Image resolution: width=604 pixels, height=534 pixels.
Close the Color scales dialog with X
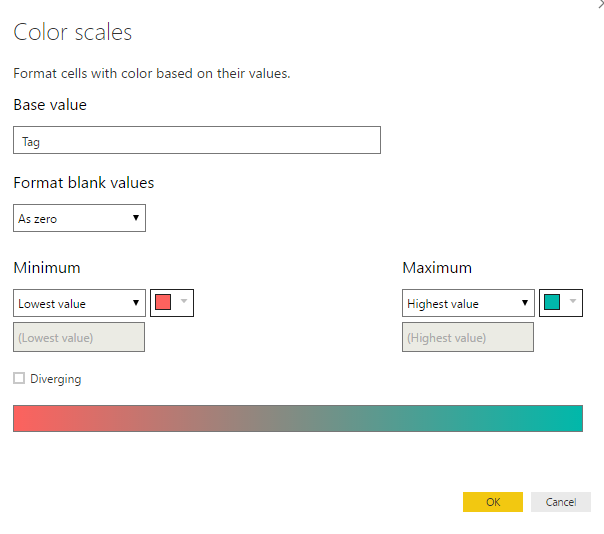(x=600, y=4)
